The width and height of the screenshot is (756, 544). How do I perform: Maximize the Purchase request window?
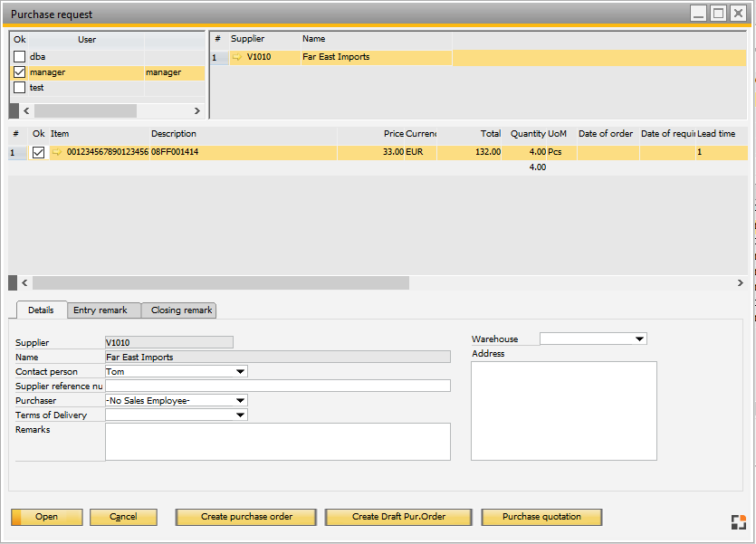click(x=718, y=13)
